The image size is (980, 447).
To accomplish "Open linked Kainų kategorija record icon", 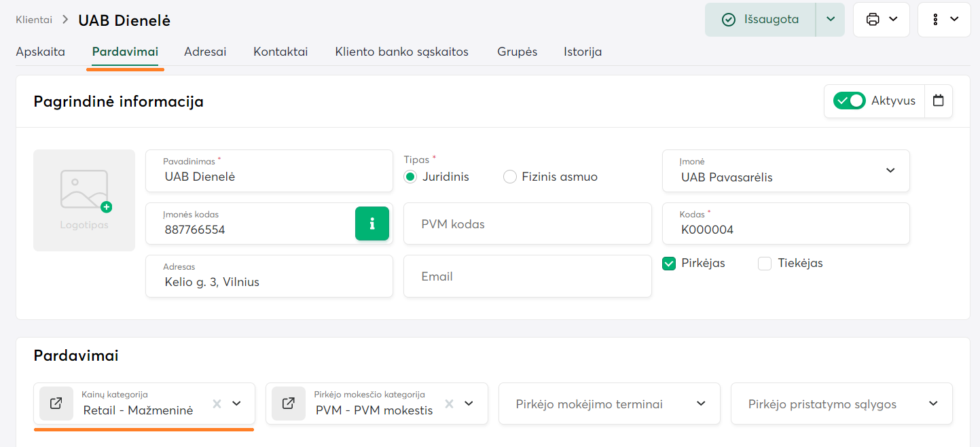I will 56,404.
